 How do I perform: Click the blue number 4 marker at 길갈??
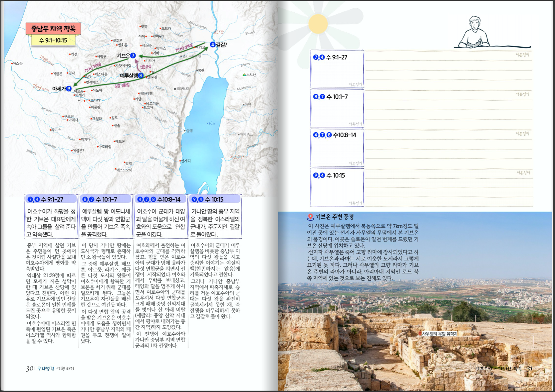(213, 45)
